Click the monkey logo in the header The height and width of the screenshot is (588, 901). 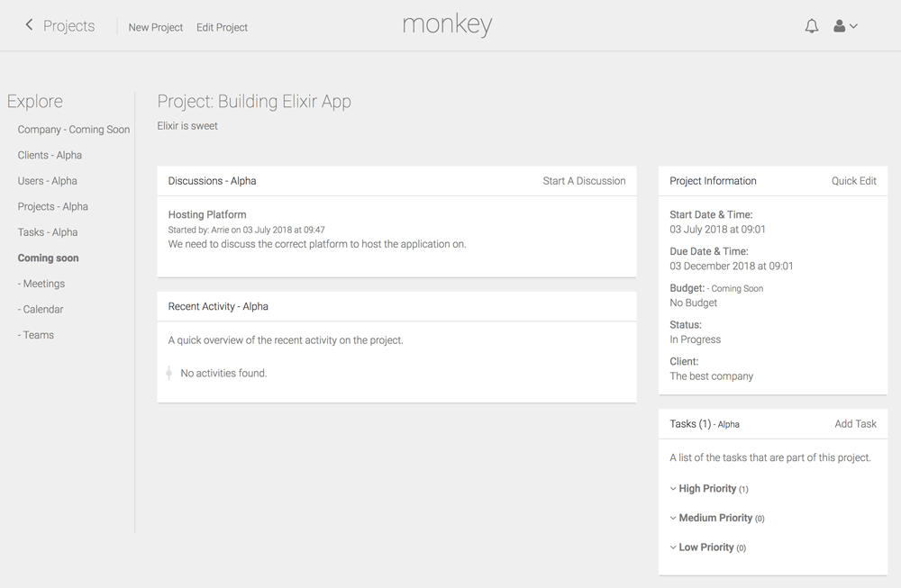[x=447, y=24]
